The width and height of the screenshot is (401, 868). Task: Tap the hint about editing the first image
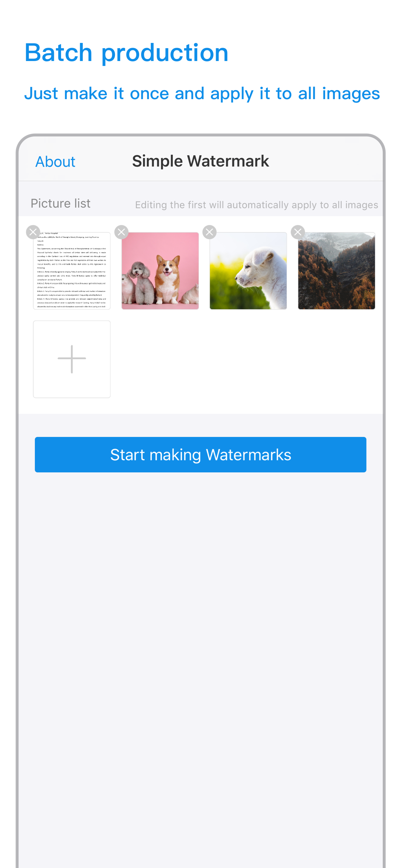coord(256,205)
